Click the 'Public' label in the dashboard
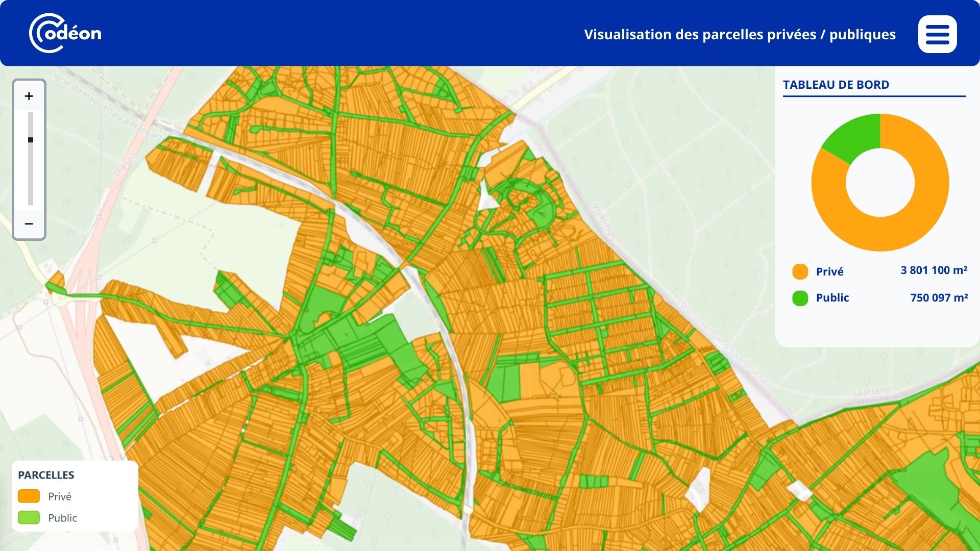This screenshot has height=551, width=980. (832, 298)
